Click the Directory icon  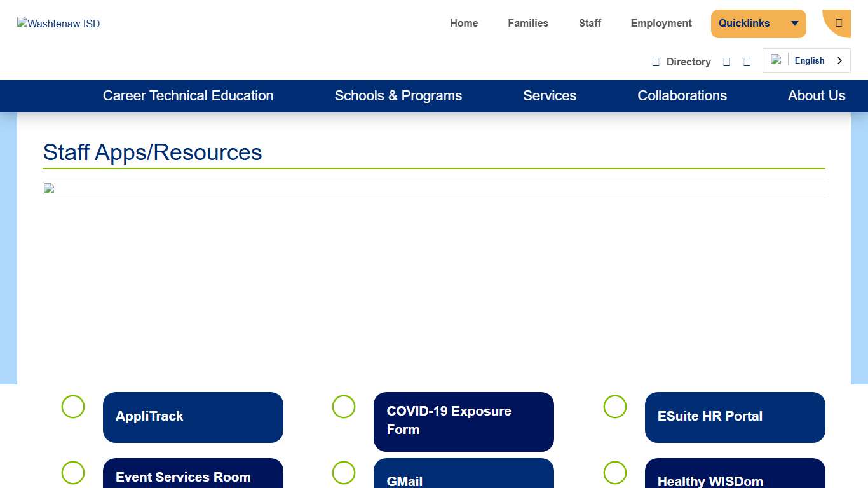(x=656, y=61)
